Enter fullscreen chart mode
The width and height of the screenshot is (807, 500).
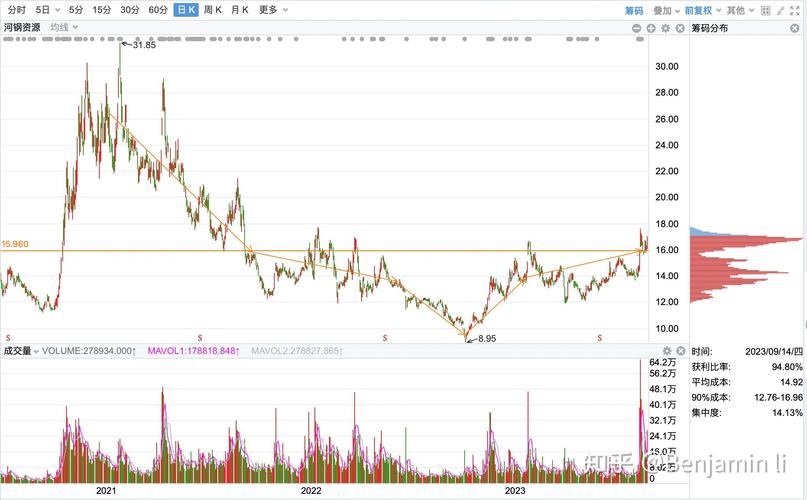coord(795,10)
